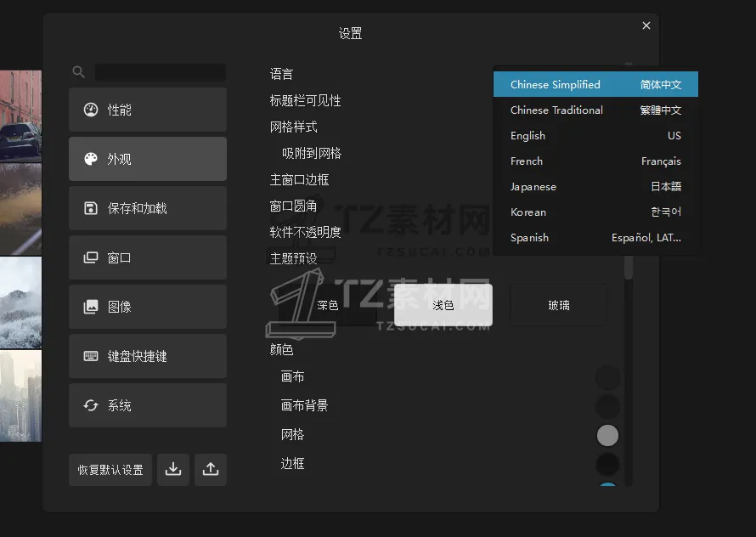Apply the 浅色 light theme preset

443,305
